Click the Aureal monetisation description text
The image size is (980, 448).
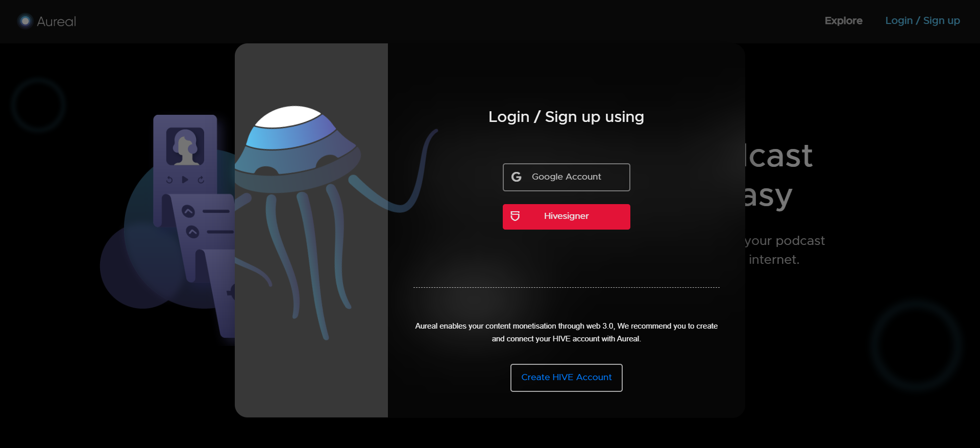coord(566,332)
